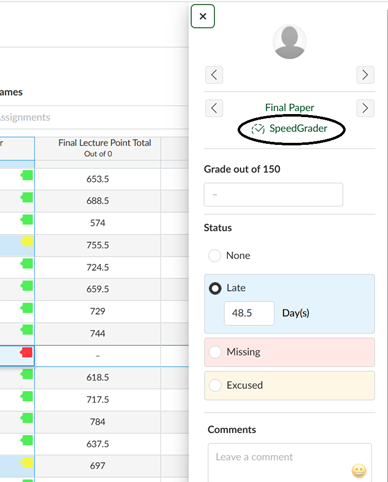Select the cell showing 637.5
This screenshot has width=388, height=482.
coord(98,444)
